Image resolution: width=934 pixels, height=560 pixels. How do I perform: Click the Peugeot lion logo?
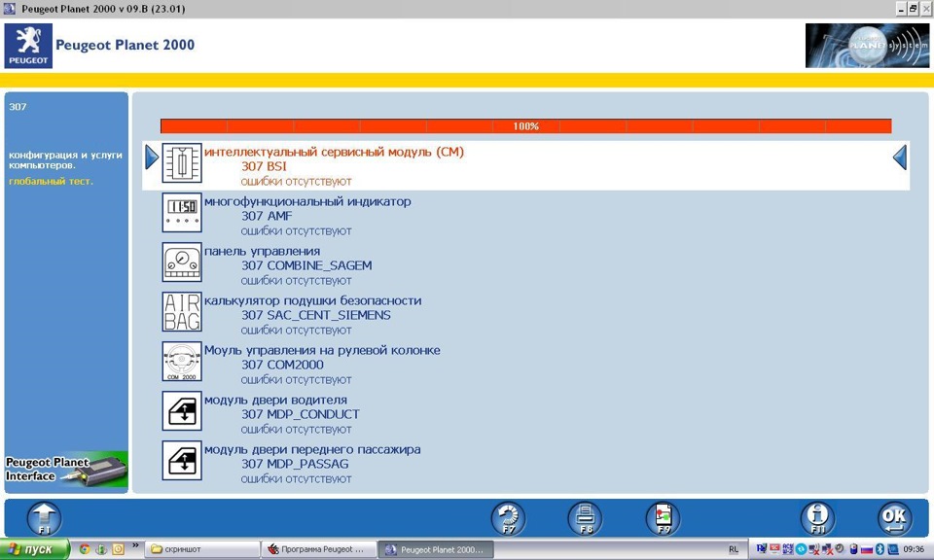coord(28,46)
